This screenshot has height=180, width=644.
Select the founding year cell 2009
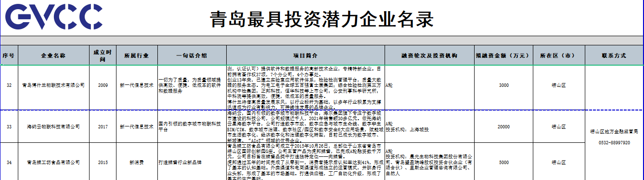pyautogui.click(x=103, y=85)
